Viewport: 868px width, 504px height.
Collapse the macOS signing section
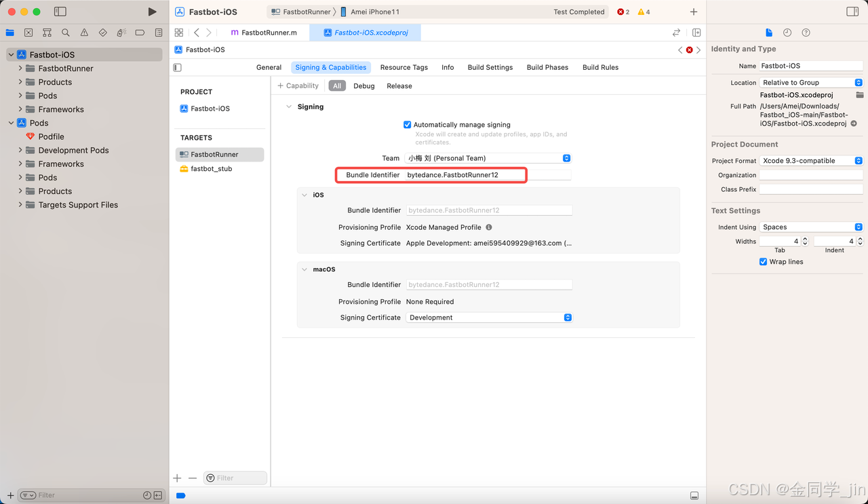pos(304,269)
